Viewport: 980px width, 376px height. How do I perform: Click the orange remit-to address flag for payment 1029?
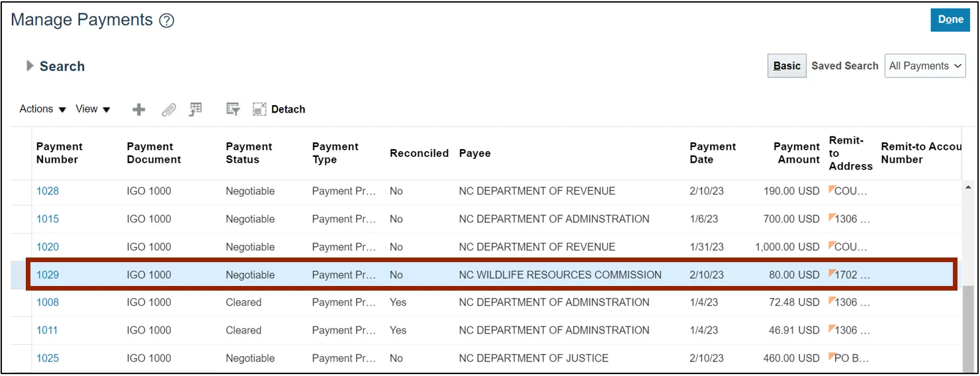point(832,272)
